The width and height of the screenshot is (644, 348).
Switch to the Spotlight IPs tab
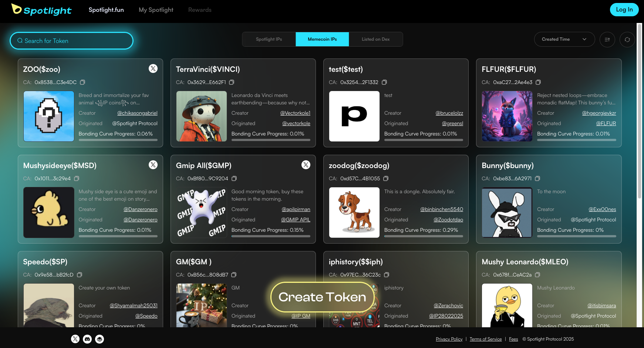tap(269, 39)
